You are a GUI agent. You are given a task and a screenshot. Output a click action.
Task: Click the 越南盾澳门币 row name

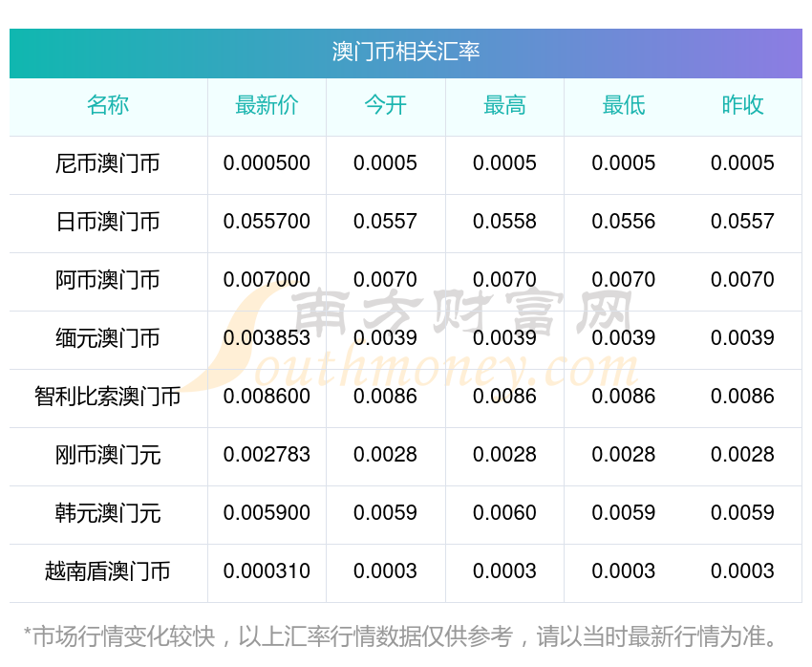(108, 571)
